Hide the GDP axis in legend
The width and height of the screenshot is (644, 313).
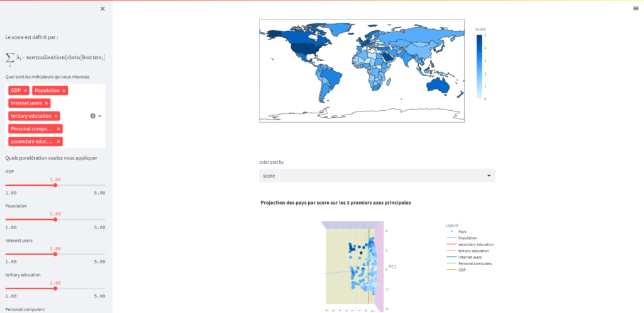(462, 270)
